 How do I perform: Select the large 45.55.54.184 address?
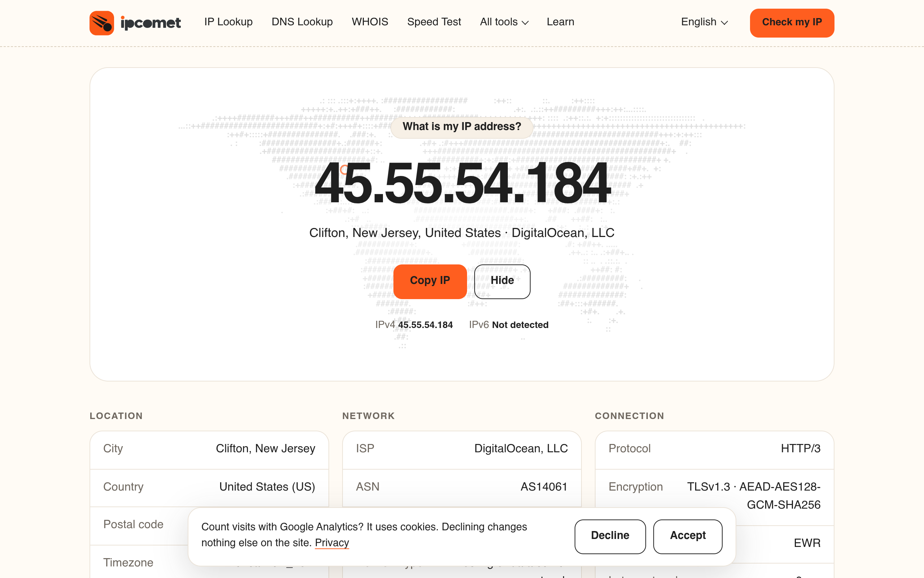[x=462, y=184]
